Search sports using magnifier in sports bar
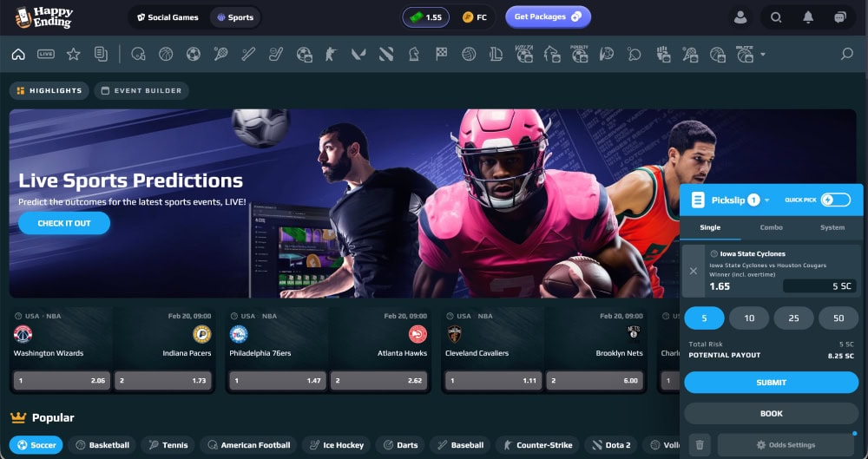 pyautogui.click(x=847, y=55)
